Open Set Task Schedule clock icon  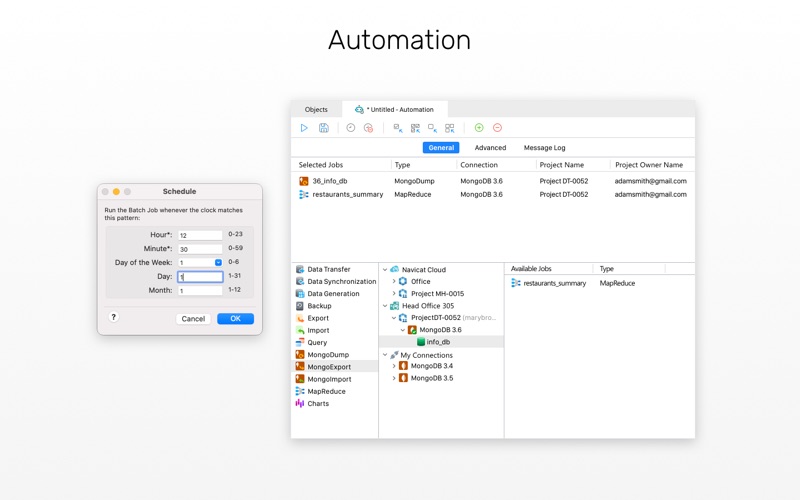click(x=351, y=128)
